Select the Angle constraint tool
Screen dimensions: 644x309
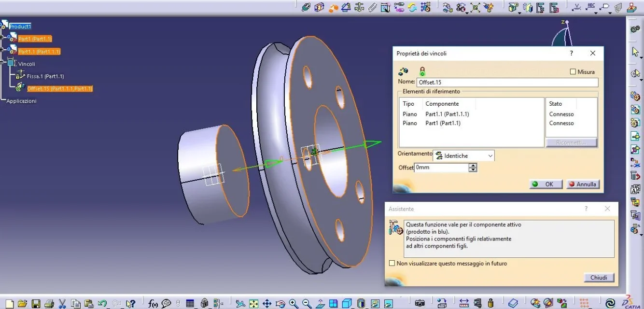tap(346, 7)
